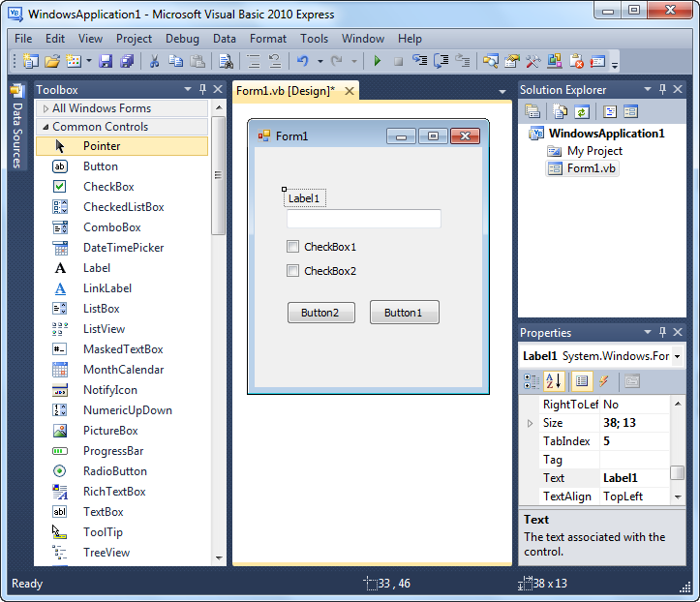Open the Debug menu
The image size is (700, 602).
[x=182, y=39]
